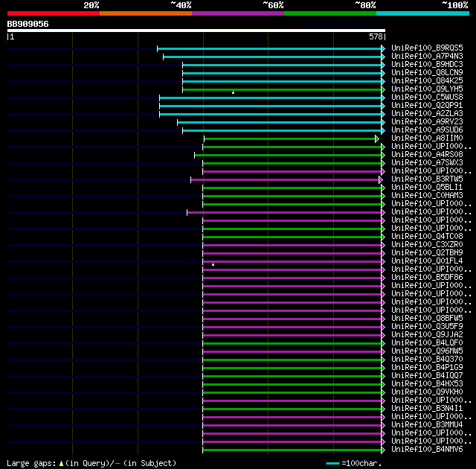Click the arrowhead of the UniRef100_B5DF86 row
476x469 pixels.
(x=383, y=278)
